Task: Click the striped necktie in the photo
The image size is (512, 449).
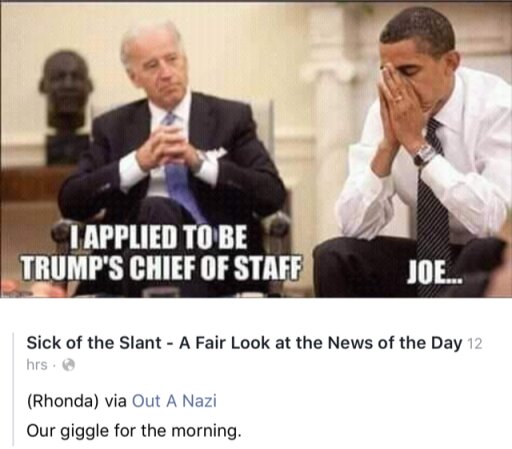Action: pyautogui.click(x=433, y=207)
